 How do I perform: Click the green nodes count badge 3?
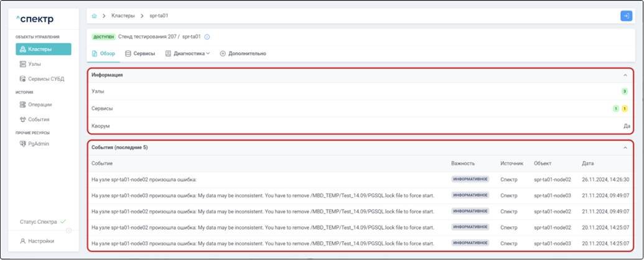(625, 91)
